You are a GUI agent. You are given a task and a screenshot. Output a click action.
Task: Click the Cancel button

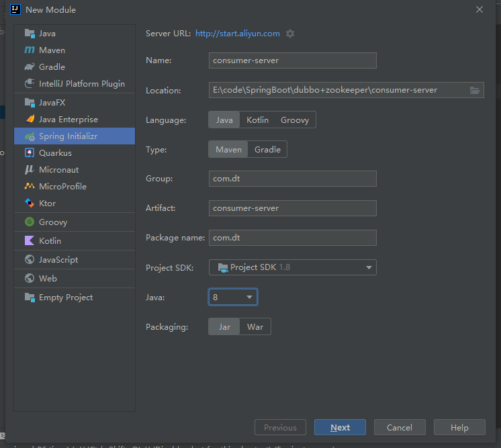click(x=400, y=427)
